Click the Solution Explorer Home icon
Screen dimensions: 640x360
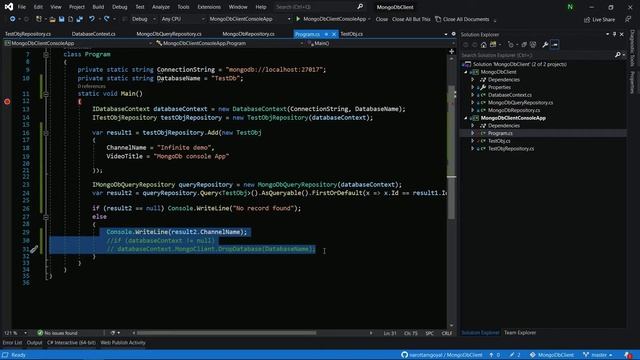484,44
